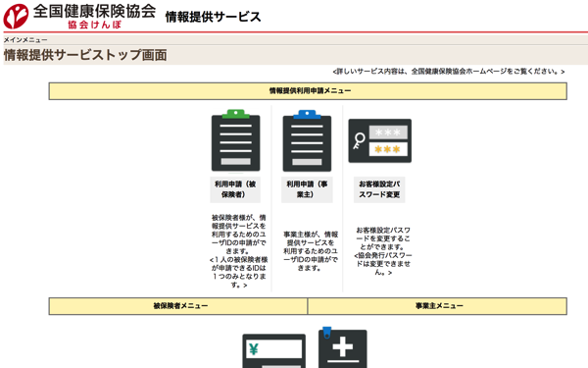The width and height of the screenshot is (588, 368).
Task: Click the 情報提供サービス title text
Action: tap(213, 17)
